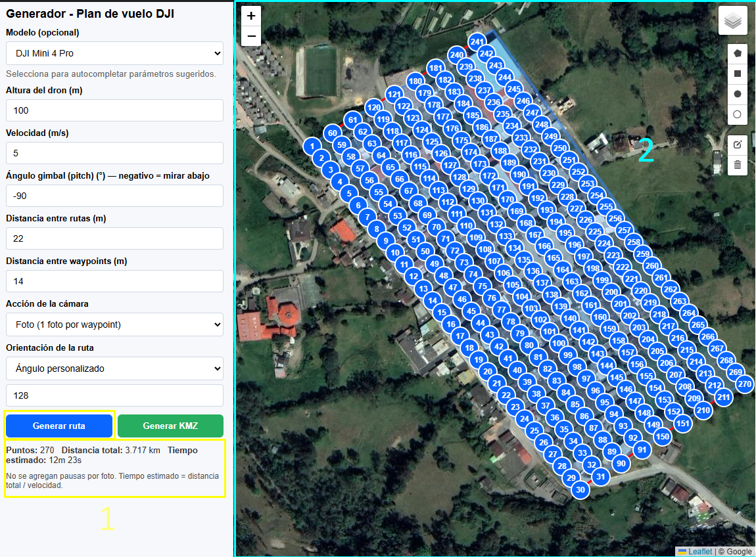Click the drone altitude input field
The height and width of the screenshot is (557, 756).
tap(114, 110)
